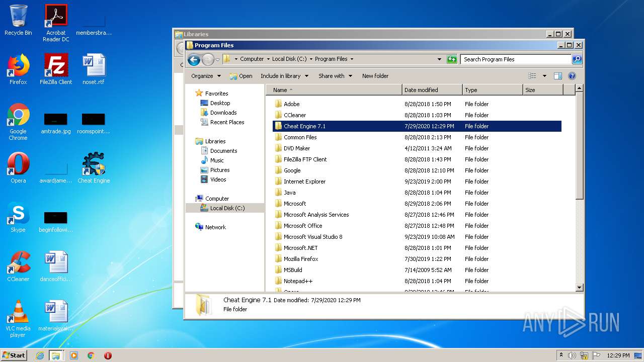This screenshot has height=362, width=644.
Task: Click Computer in the address breadcrumb
Action: [x=252, y=59]
